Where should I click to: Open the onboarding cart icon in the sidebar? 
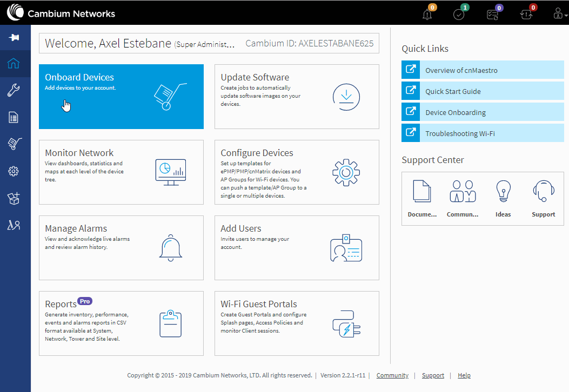tap(15, 144)
